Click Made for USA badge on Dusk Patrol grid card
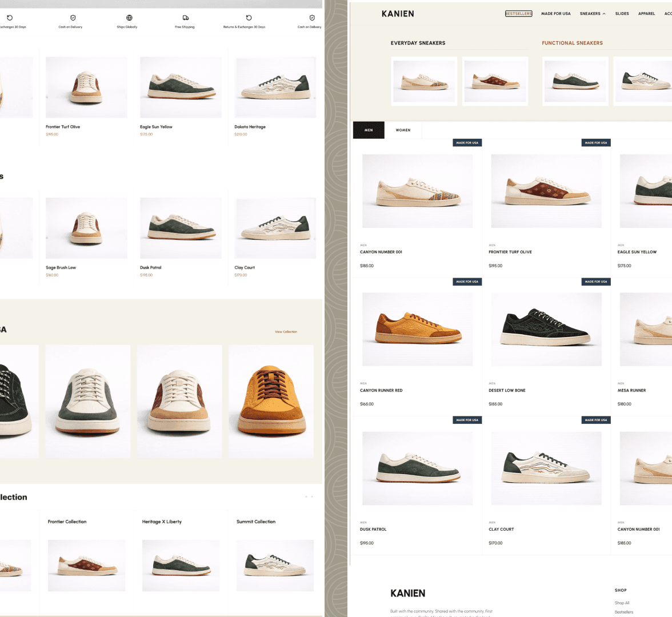This screenshot has width=672, height=617. click(x=467, y=420)
